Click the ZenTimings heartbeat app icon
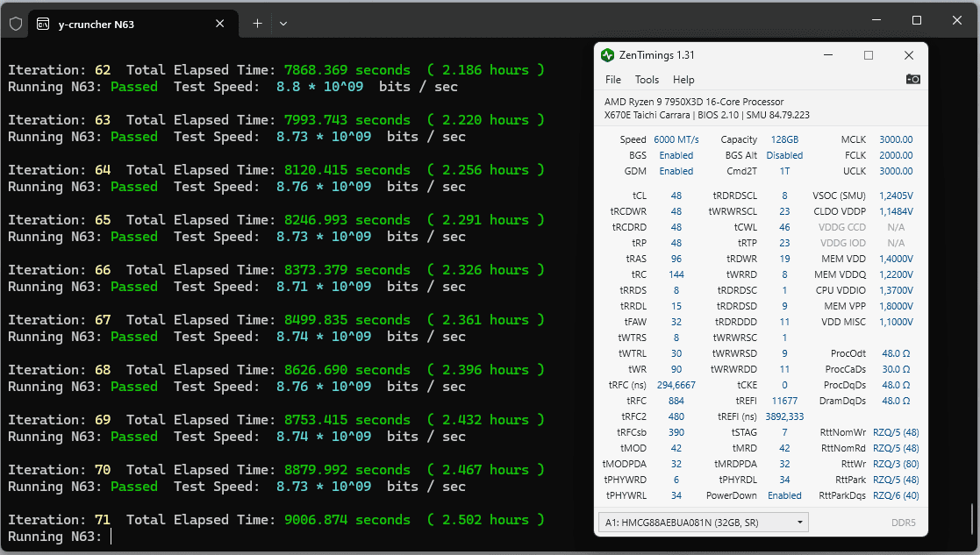 pos(607,55)
